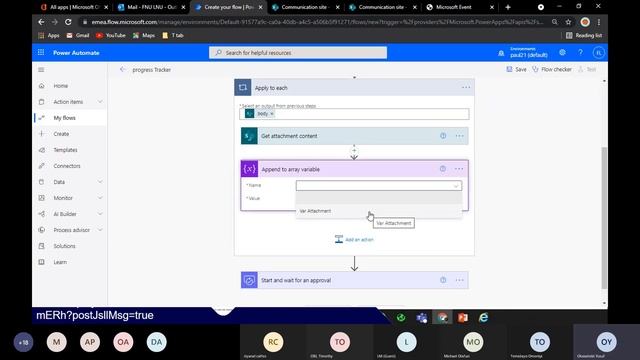Open the help question mark icon
Screen dimensions: 640x360
(580, 52)
